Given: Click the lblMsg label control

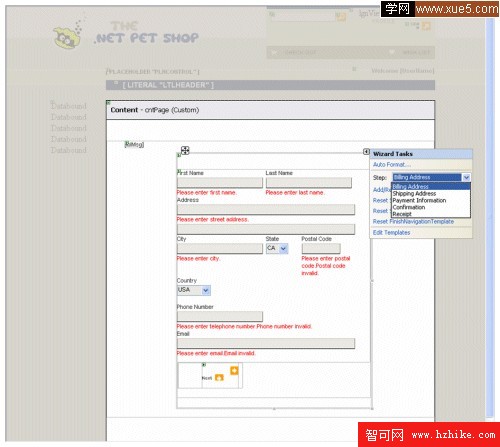Looking at the screenshot, I should [134, 144].
